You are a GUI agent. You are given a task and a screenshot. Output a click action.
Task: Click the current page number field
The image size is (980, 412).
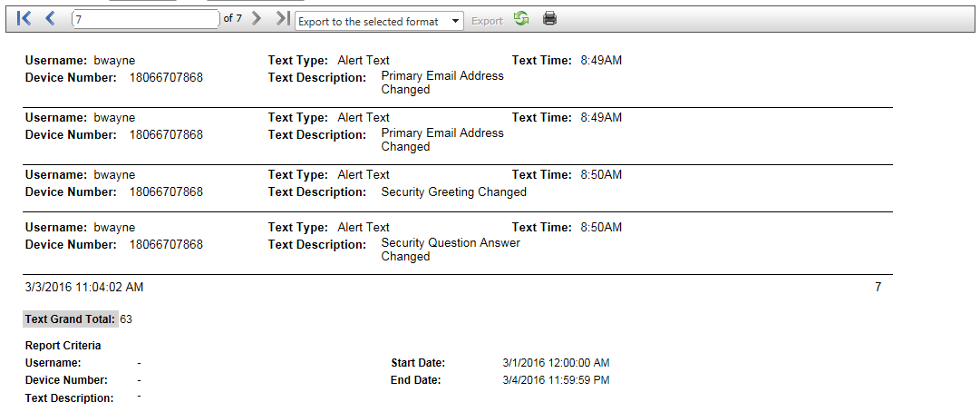[145, 20]
